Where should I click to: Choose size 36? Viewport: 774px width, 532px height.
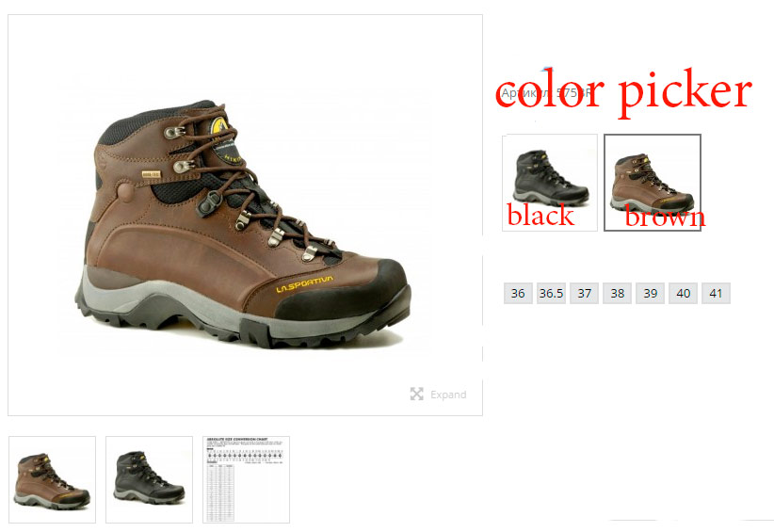coord(518,293)
